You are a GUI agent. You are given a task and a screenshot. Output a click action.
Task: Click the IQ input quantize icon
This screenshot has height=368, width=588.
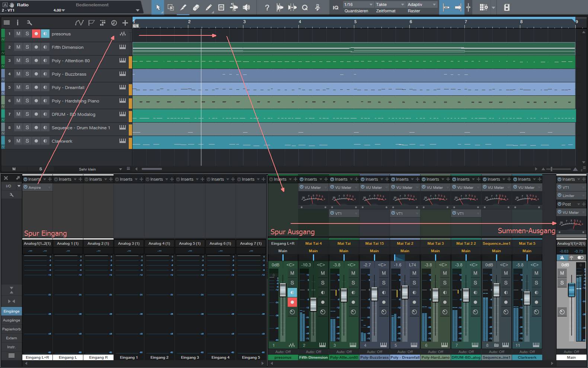click(x=336, y=7)
